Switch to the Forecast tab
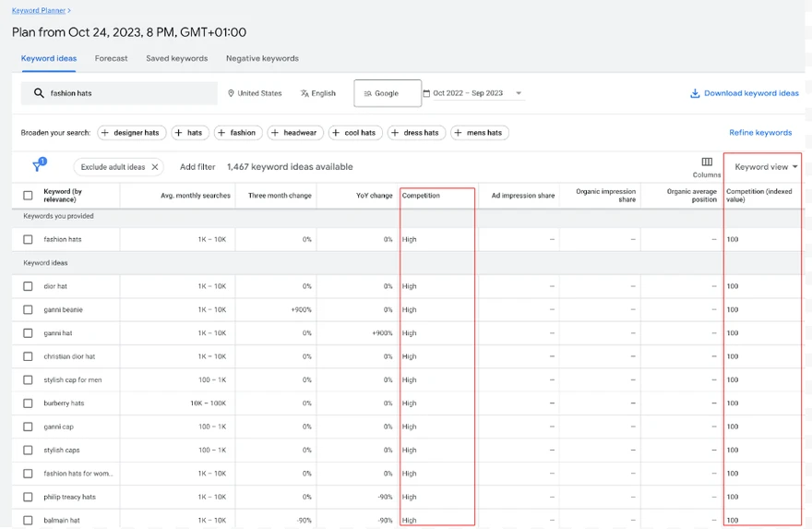This screenshot has height=529, width=812. tap(111, 58)
